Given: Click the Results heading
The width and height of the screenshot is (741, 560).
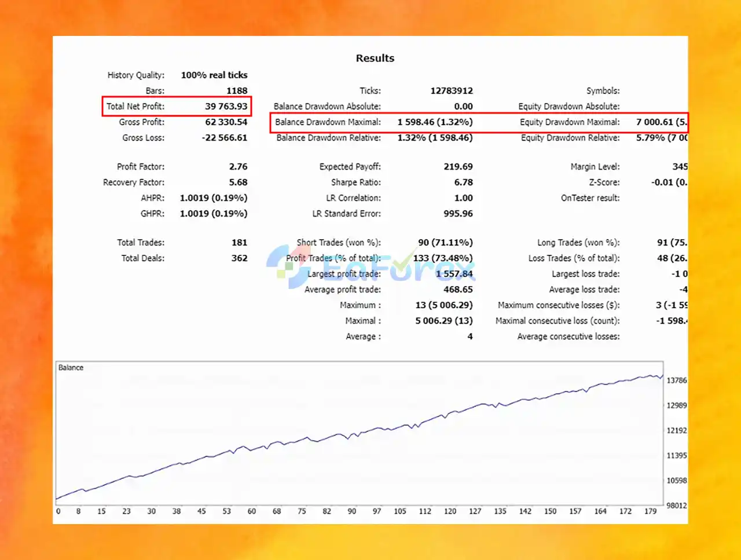Looking at the screenshot, I should pyautogui.click(x=375, y=58).
